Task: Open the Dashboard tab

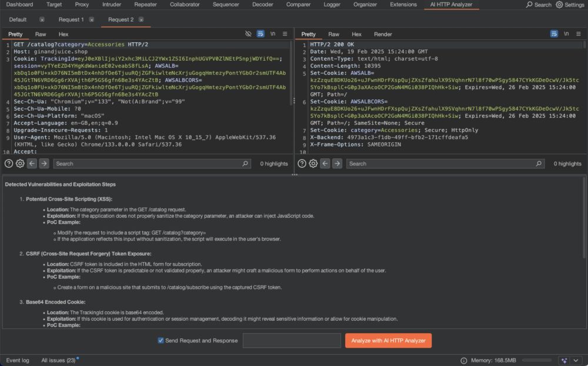Action: [19, 5]
